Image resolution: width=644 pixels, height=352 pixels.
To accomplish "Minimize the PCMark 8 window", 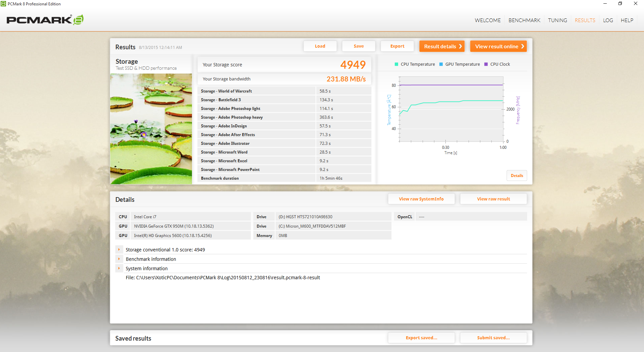I will [x=605, y=4].
